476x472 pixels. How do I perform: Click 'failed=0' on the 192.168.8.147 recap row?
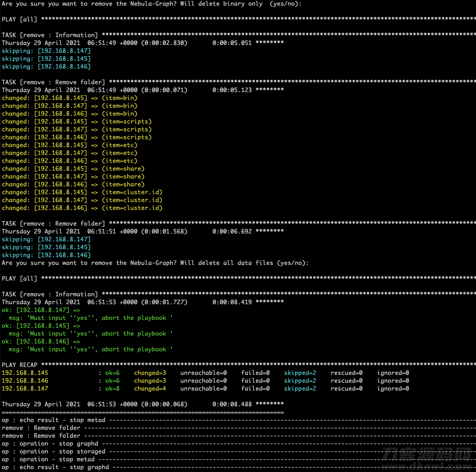256,389
